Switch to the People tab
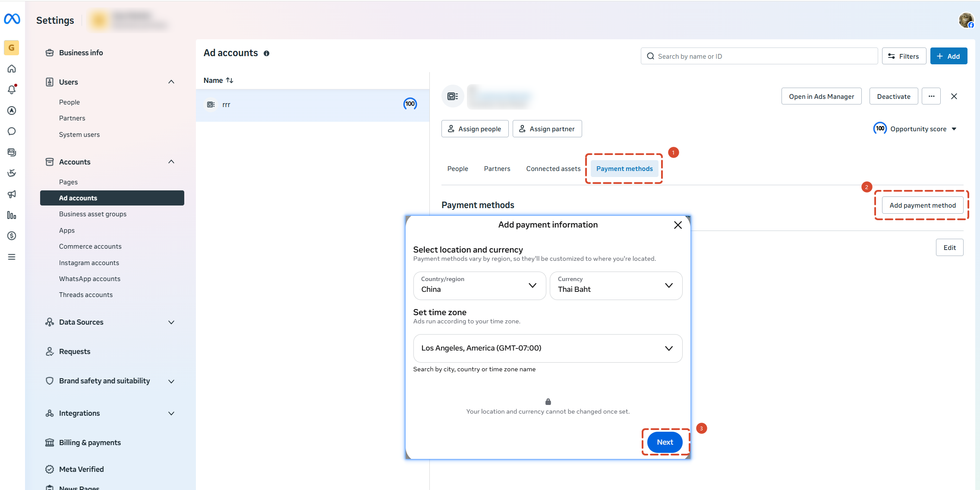Screen dimensions: 980x490 457,169
